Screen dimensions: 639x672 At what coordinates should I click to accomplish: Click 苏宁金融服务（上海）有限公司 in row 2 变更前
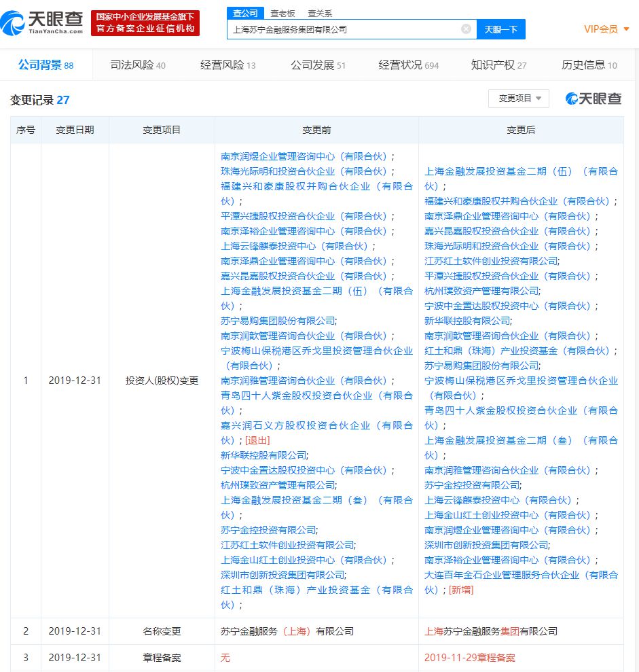[x=287, y=631]
